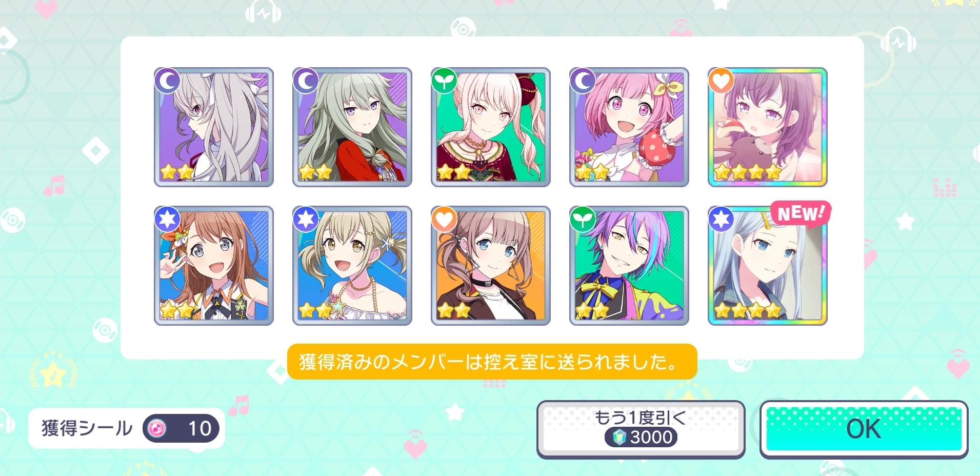Open the purple-haired girl with plush rabbit card
Image resolution: width=980 pixels, height=476 pixels.
tap(767, 127)
